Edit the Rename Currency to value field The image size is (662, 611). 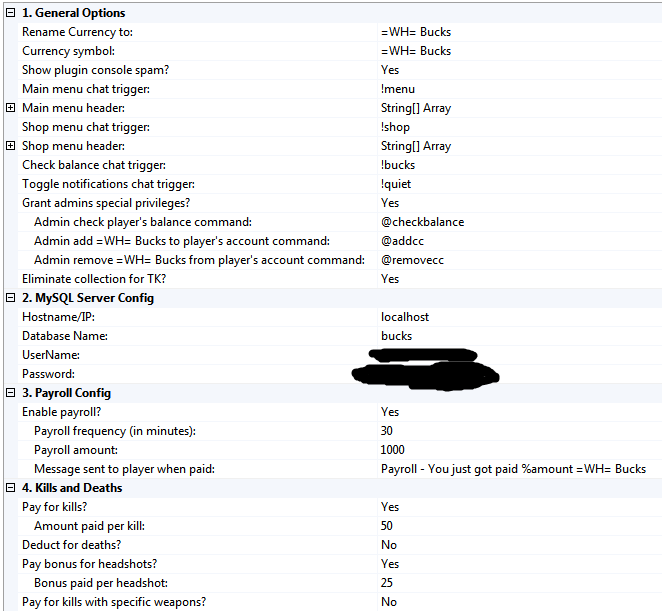[415, 32]
